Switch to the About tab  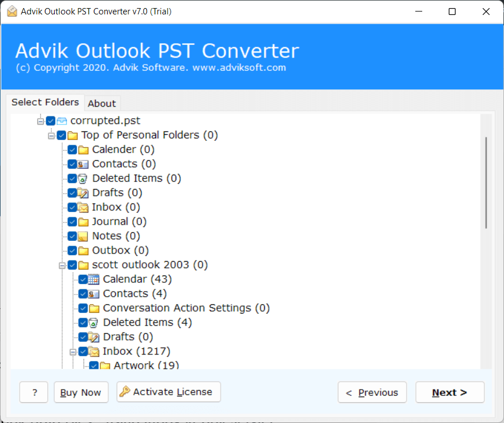[102, 104]
